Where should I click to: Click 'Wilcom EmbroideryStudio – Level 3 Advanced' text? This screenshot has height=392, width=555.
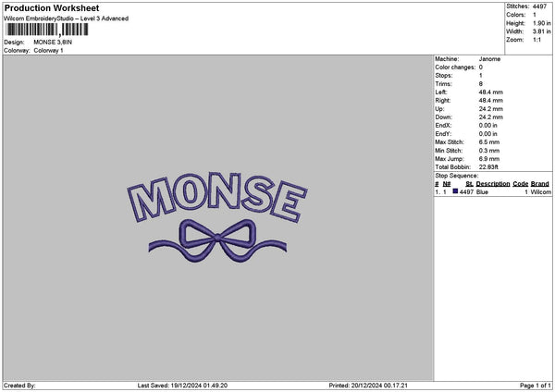point(67,18)
